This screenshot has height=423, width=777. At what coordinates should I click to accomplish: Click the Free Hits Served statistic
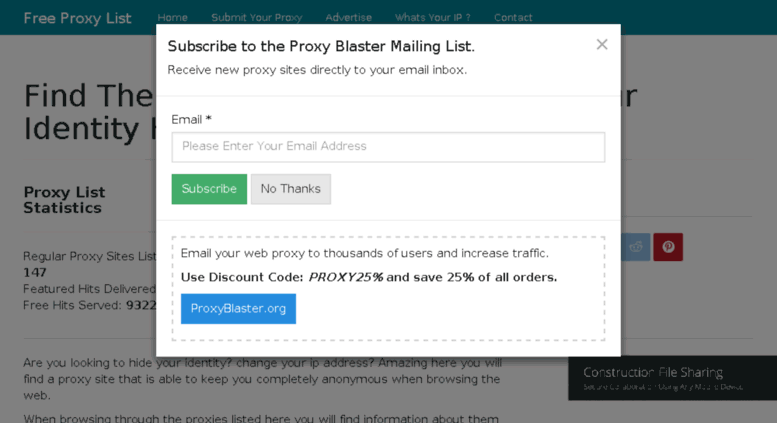point(90,305)
